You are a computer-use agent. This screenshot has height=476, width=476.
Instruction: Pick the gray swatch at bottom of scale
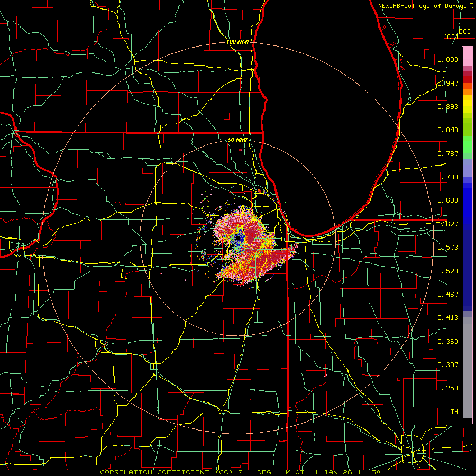(x=467, y=368)
